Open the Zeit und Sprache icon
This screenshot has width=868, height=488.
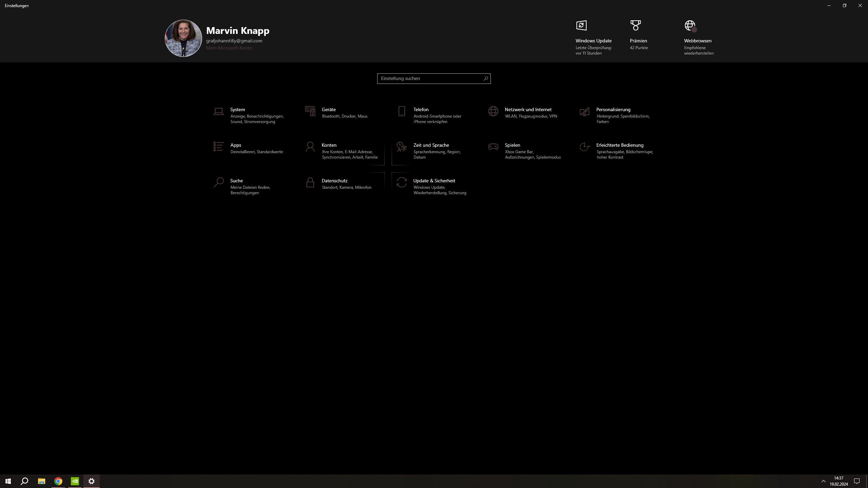401,147
